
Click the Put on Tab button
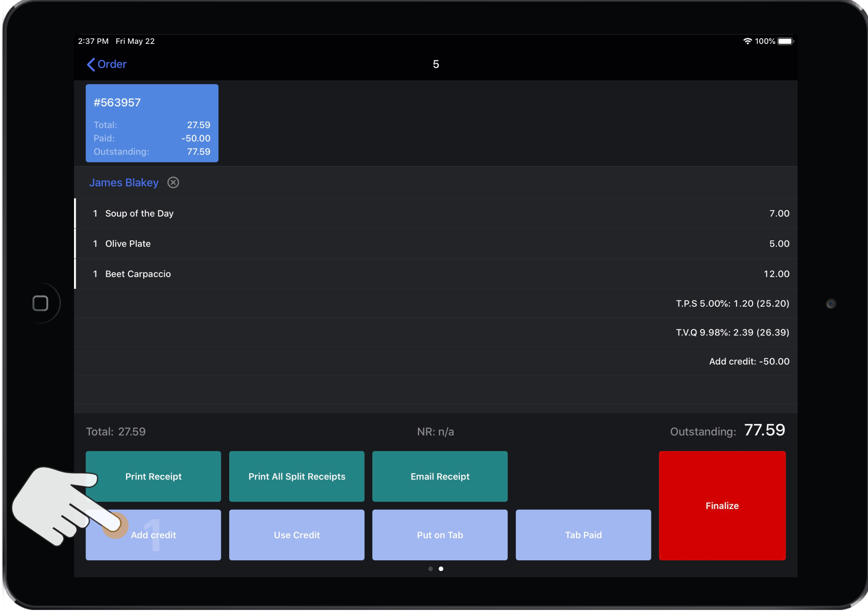click(x=439, y=534)
